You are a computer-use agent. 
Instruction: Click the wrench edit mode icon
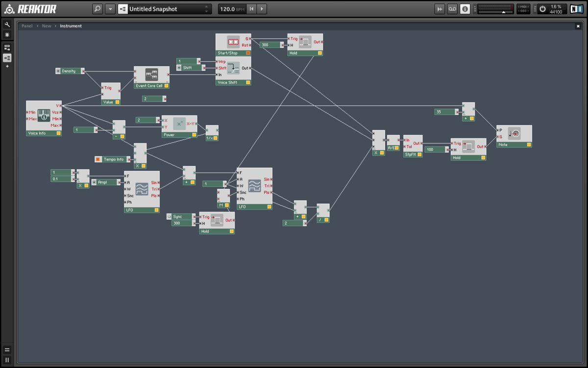pyautogui.click(x=7, y=24)
